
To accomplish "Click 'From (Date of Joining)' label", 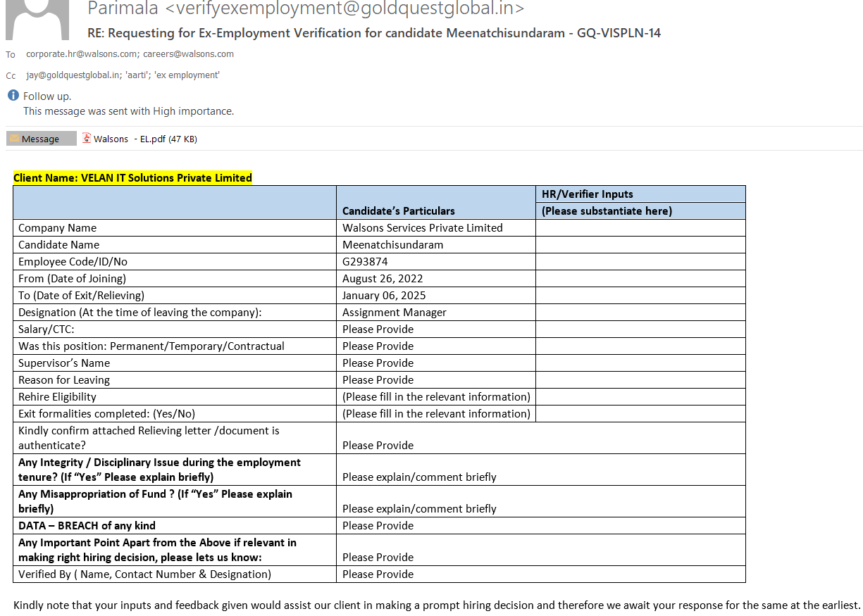I will point(73,278).
